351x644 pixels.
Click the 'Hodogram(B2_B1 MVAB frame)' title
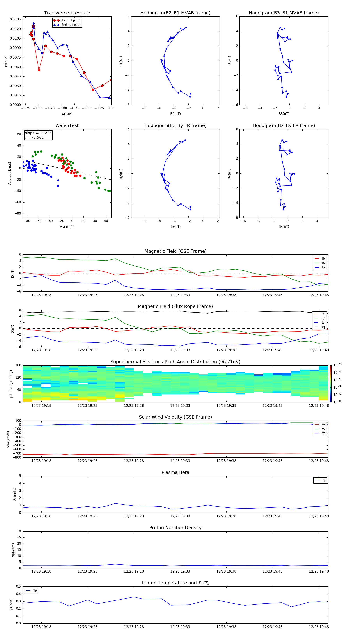(x=175, y=13)
